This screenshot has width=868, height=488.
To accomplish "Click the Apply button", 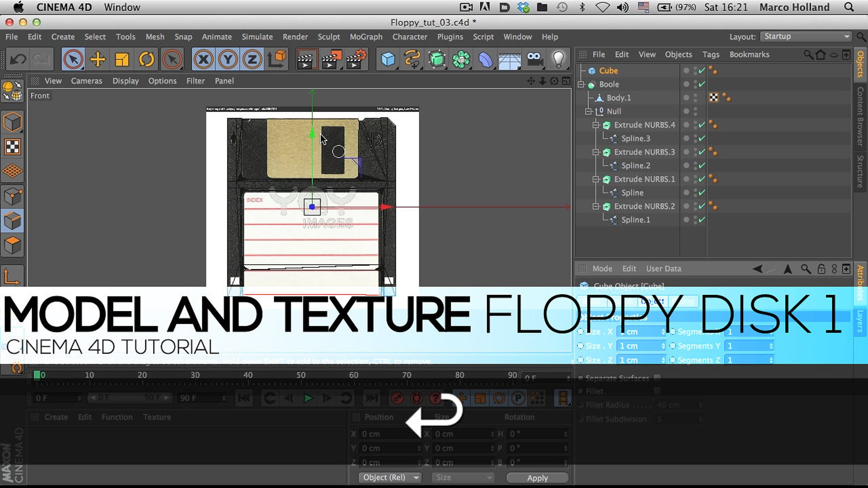I will 537,478.
